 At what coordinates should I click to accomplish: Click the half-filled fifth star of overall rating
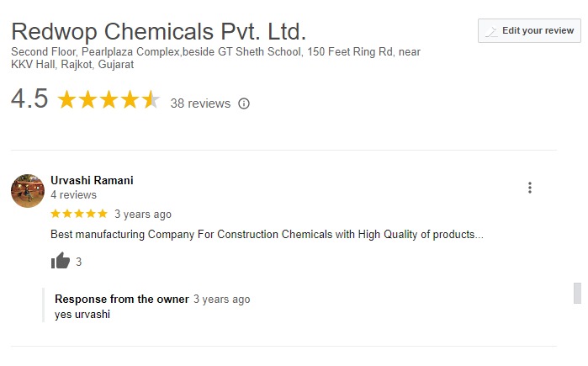click(151, 101)
